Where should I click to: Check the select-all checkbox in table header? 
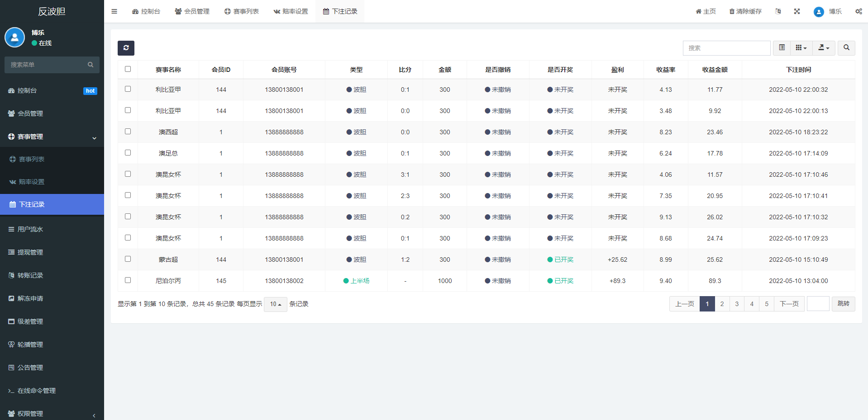(128, 69)
